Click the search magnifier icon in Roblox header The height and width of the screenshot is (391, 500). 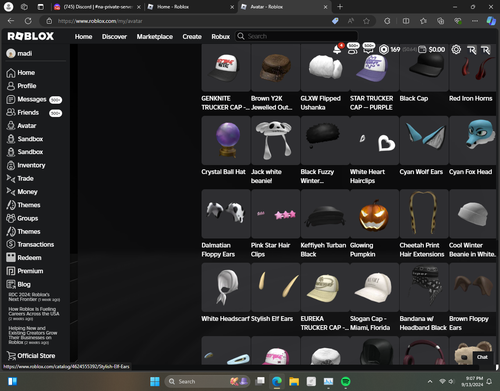241,36
